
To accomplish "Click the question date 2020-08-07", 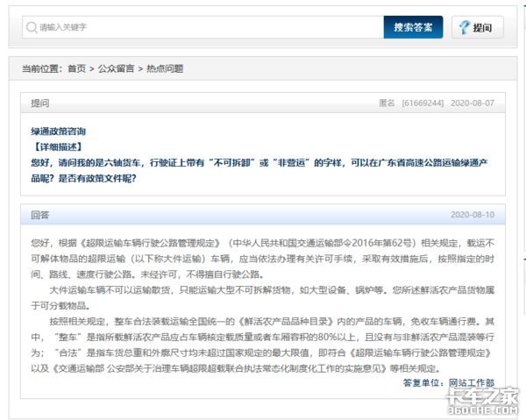I will [473, 103].
